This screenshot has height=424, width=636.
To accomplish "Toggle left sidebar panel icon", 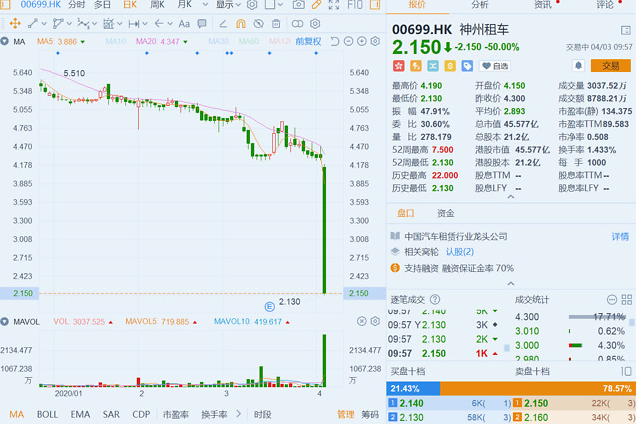I will (x=5, y=4).
